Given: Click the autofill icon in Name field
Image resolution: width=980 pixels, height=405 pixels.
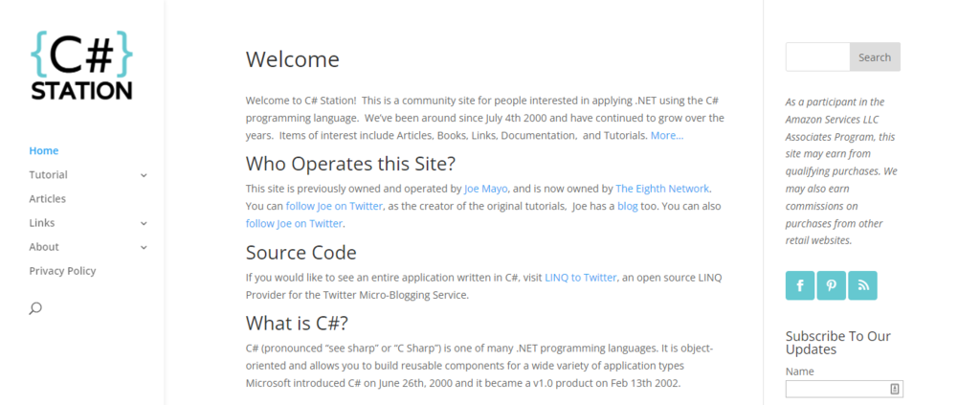Looking at the screenshot, I should [x=894, y=389].
